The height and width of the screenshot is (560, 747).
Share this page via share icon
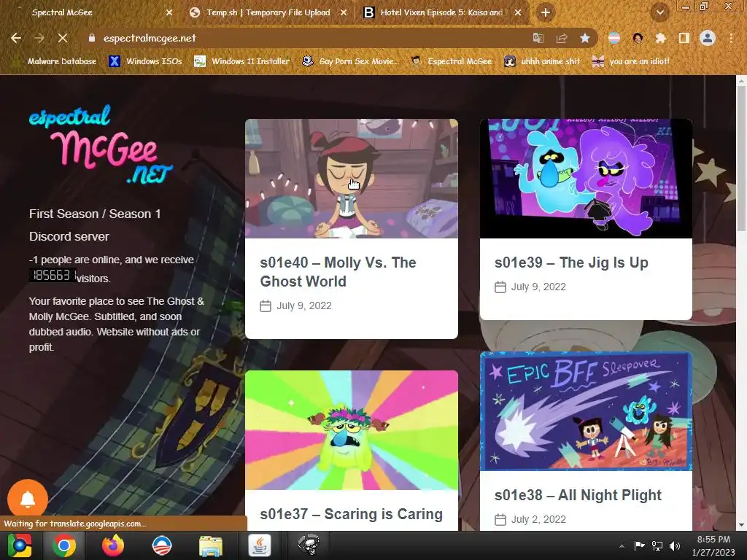click(x=562, y=38)
